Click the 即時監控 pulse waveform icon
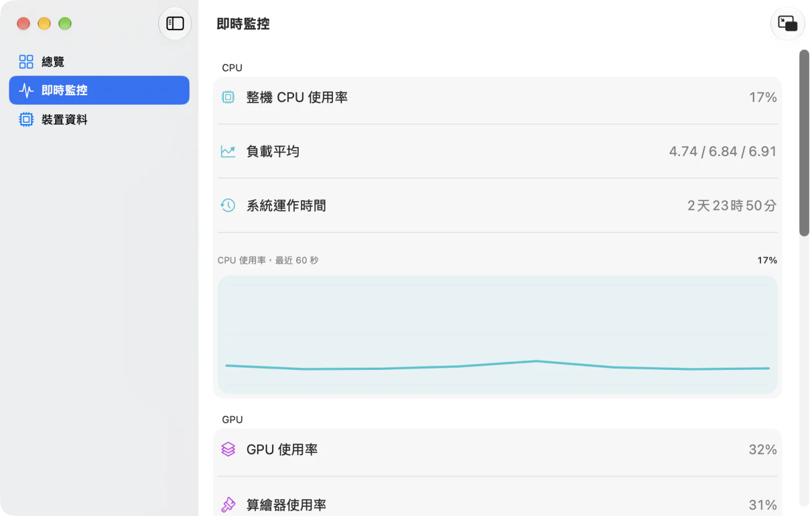 [x=26, y=90]
